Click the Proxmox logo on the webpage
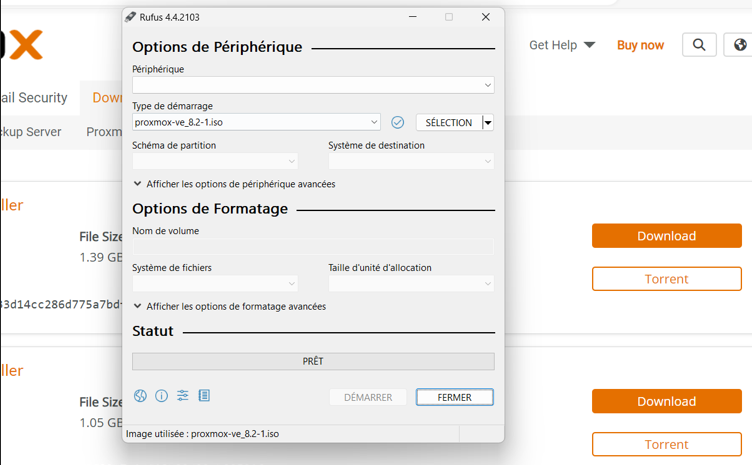 22,44
